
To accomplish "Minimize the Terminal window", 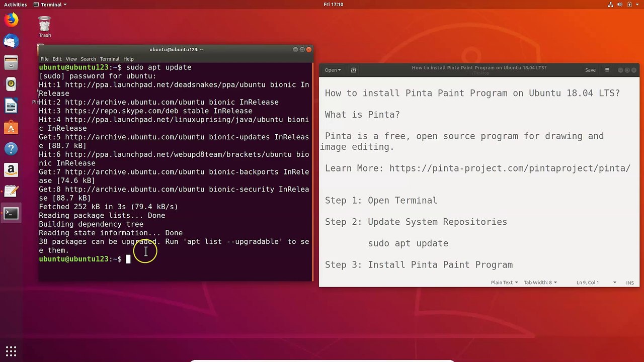I will pos(296,49).
